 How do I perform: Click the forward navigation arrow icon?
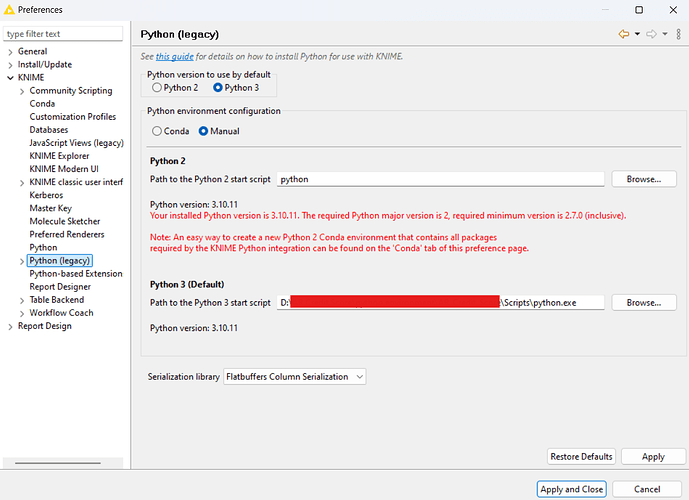pyautogui.click(x=651, y=34)
